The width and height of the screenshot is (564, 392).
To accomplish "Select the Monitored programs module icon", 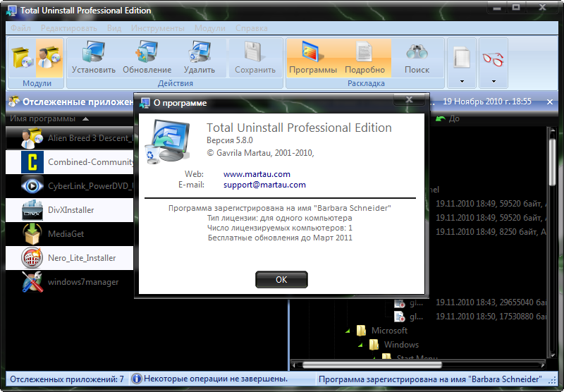I will click(x=49, y=58).
